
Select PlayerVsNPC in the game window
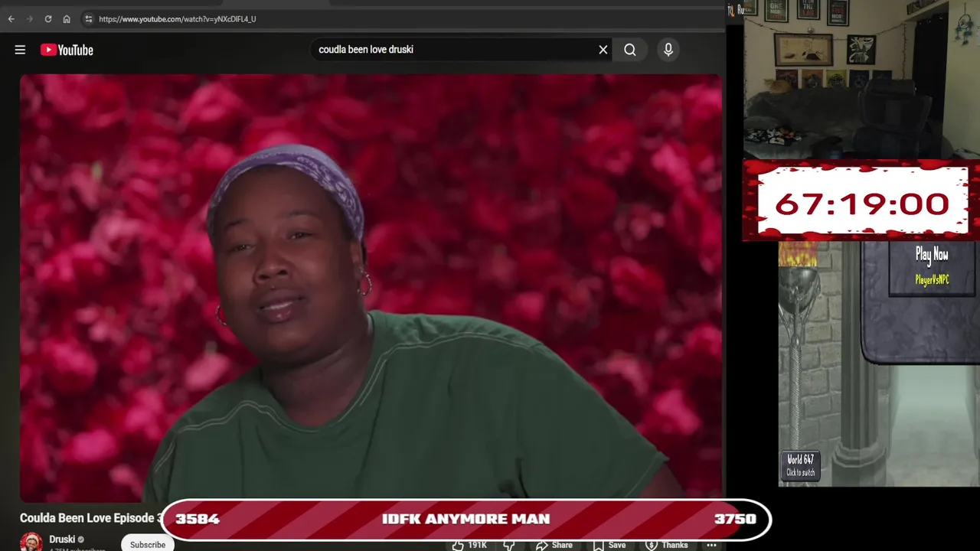[932, 280]
